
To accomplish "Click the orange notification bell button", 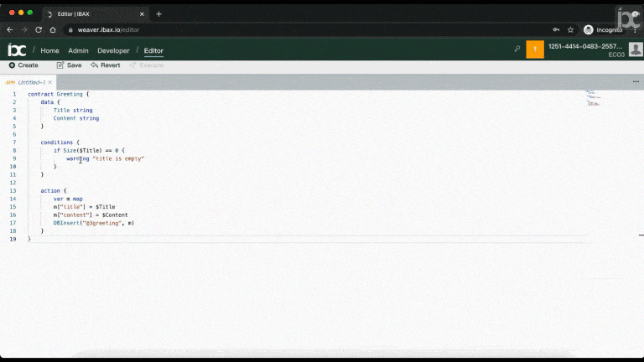I will 535,49.
